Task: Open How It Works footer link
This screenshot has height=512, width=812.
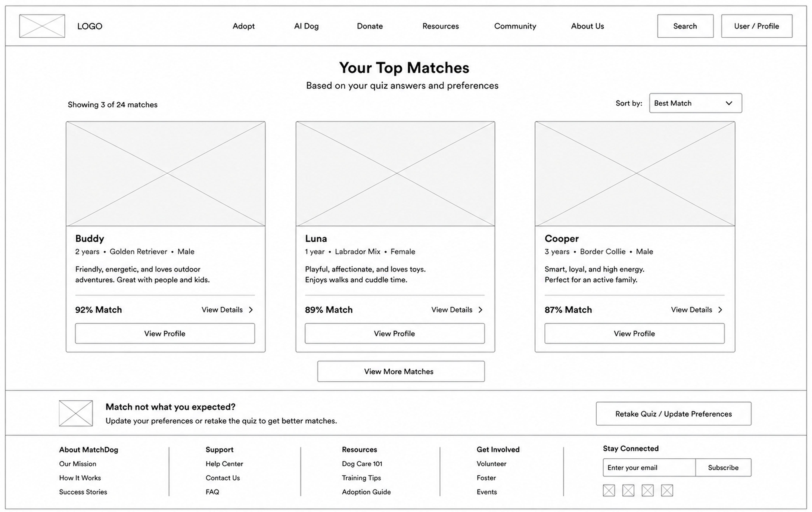Action: coord(80,478)
